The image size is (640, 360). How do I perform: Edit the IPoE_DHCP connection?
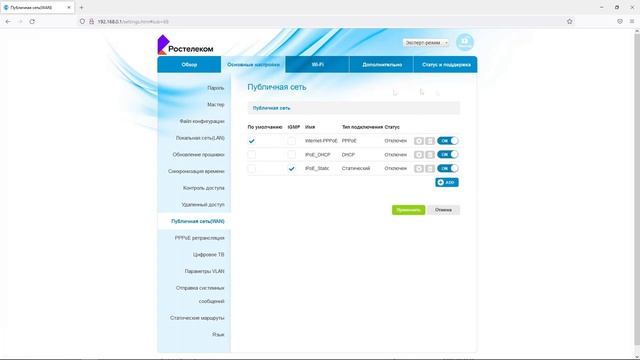[419, 155]
